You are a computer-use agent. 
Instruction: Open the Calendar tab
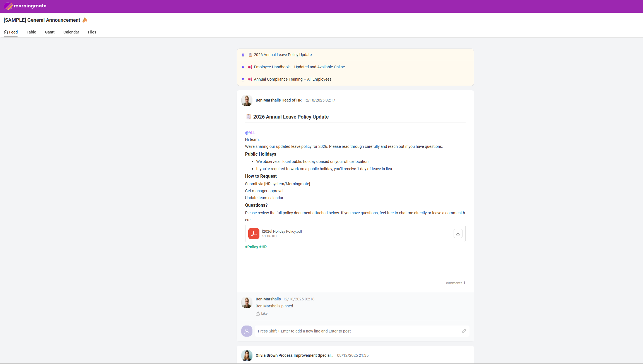[x=71, y=32]
